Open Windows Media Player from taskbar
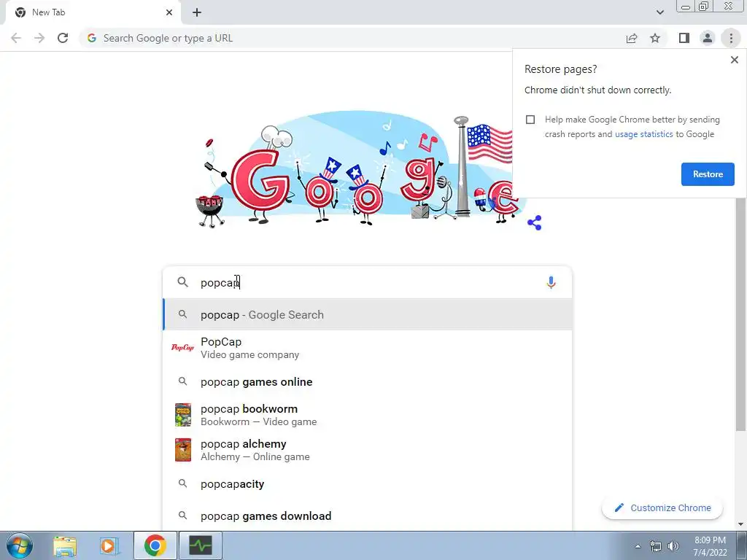747x560 pixels. 109,545
